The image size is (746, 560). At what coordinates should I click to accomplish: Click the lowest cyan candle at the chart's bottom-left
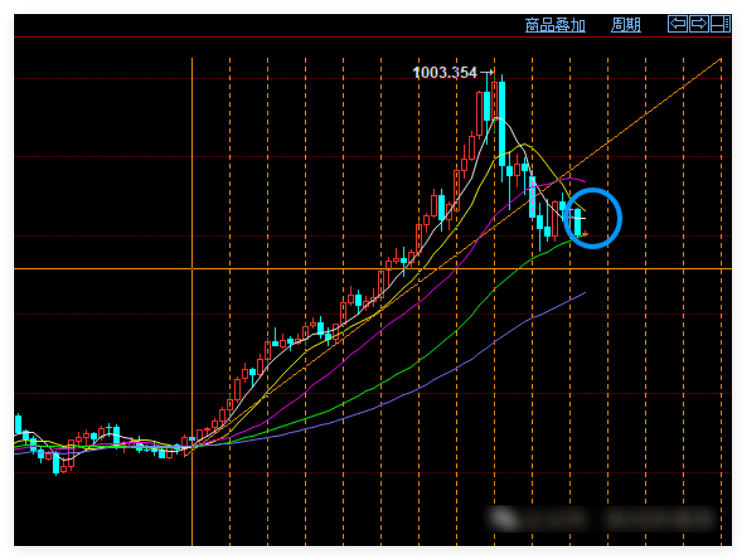pyautogui.click(x=56, y=464)
